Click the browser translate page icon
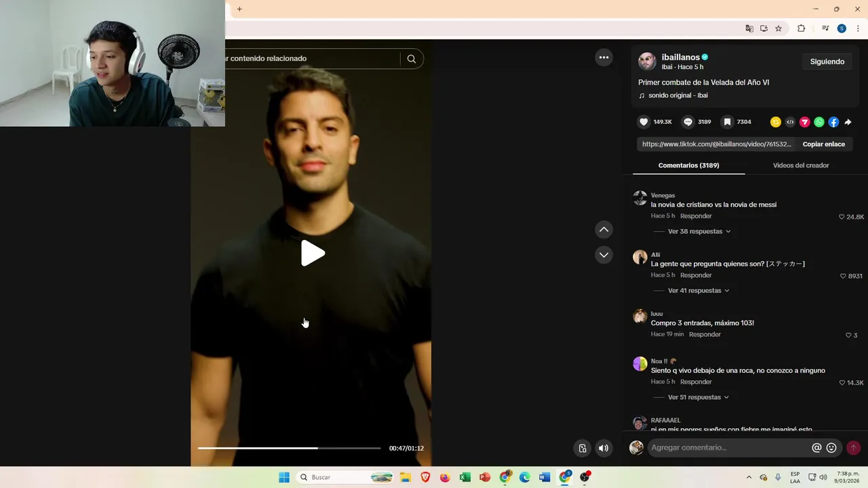Screen dimensions: 868x488 click(749, 28)
